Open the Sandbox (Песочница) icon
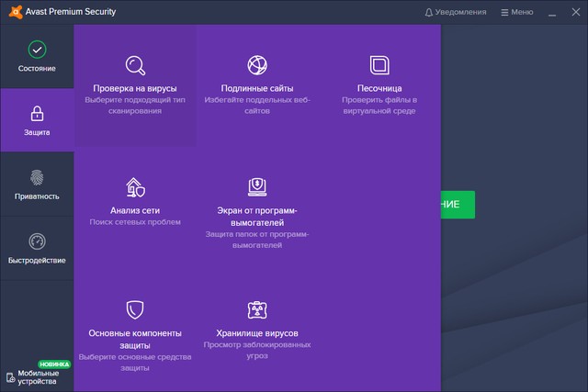Image resolution: width=588 pixels, height=392 pixels. (x=379, y=65)
